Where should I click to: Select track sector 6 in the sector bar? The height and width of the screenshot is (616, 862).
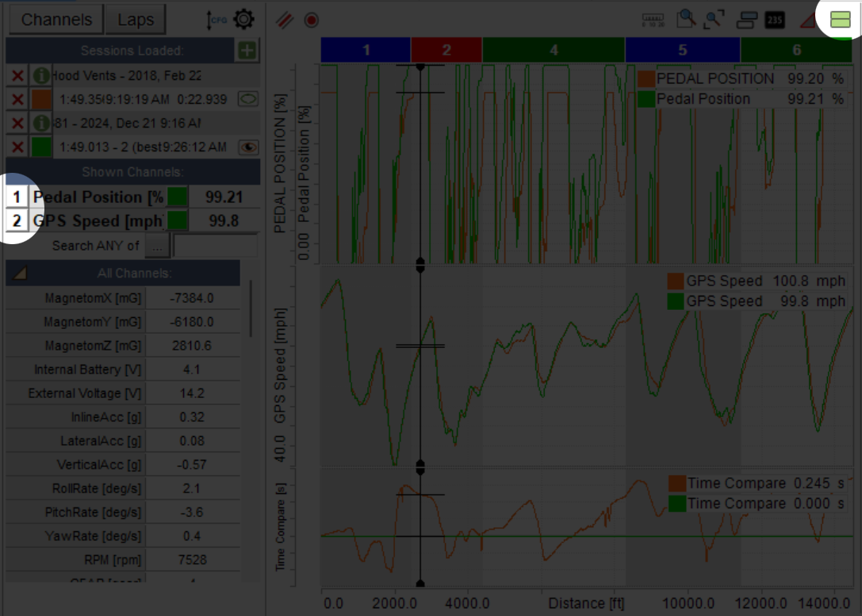point(797,50)
